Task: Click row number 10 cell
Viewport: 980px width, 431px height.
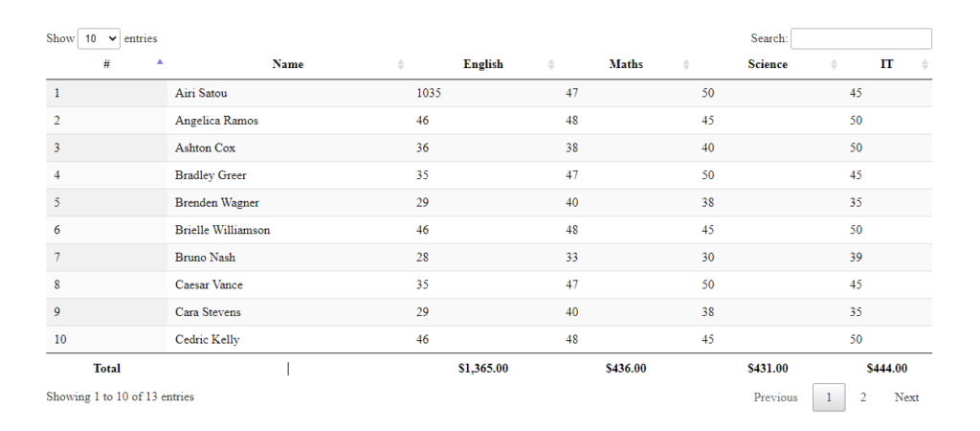Action: [x=107, y=340]
